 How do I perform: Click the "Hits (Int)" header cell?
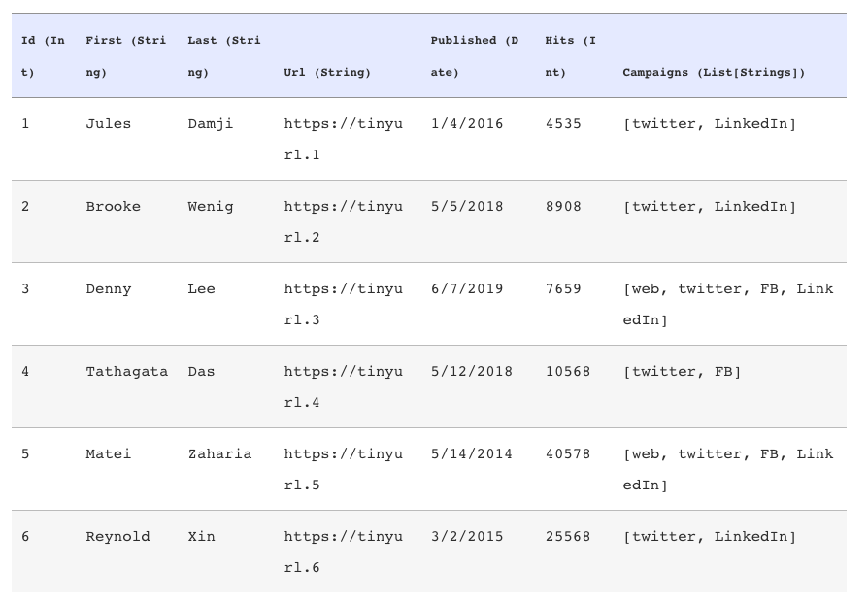point(571,56)
